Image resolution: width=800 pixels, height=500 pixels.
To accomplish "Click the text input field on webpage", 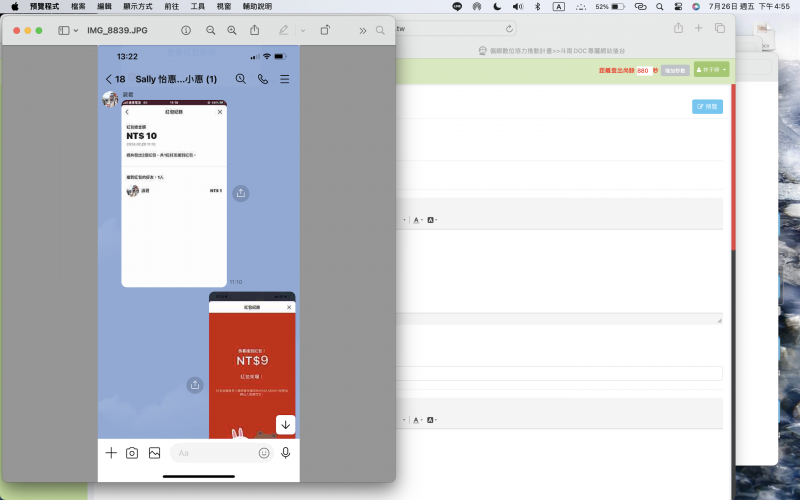I will tap(560, 373).
